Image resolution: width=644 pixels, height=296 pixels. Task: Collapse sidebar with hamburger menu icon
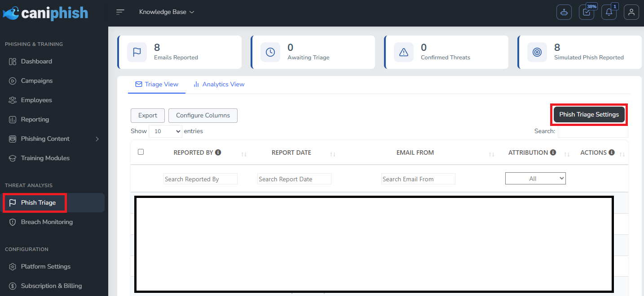tap(120, 12)
